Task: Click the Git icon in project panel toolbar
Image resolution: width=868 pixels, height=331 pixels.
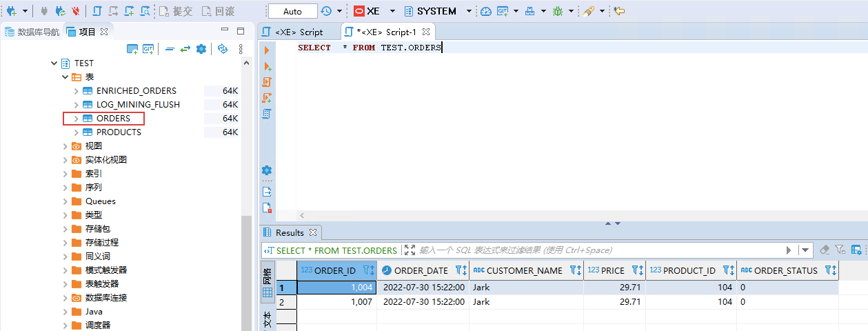Action: tap(148, 49)
